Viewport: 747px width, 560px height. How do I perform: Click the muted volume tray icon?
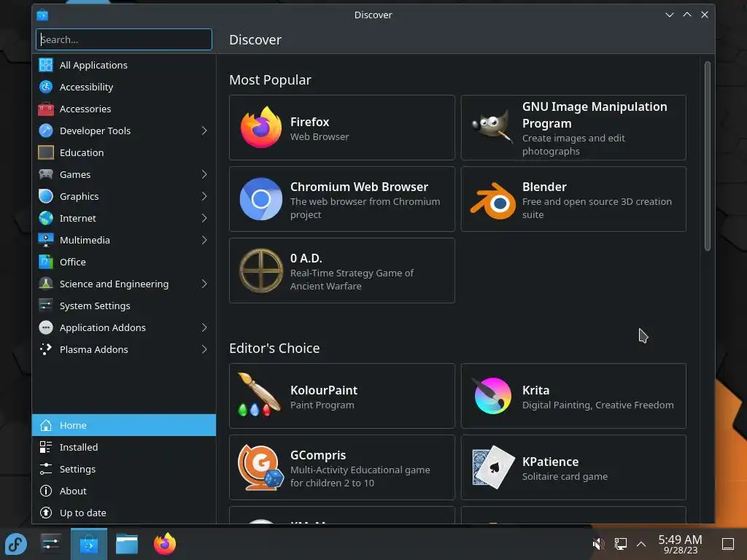(x=598, y=544)
